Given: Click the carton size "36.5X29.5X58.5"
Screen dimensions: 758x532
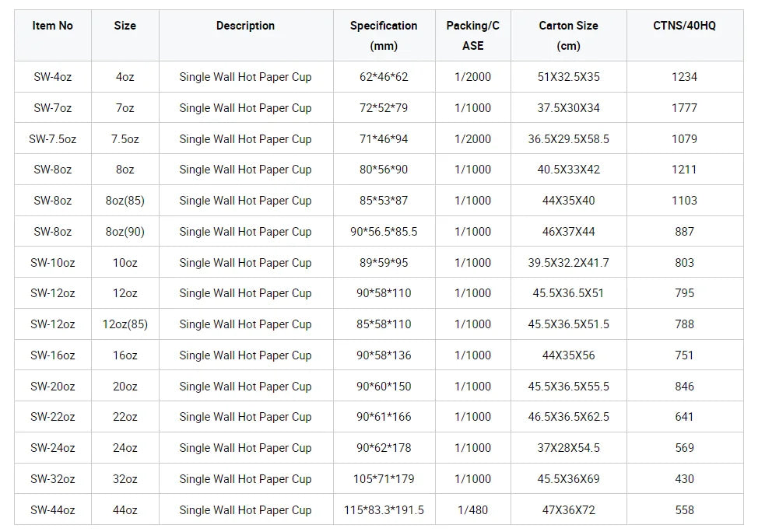Looking at the screenshot, I should point(568,139).
